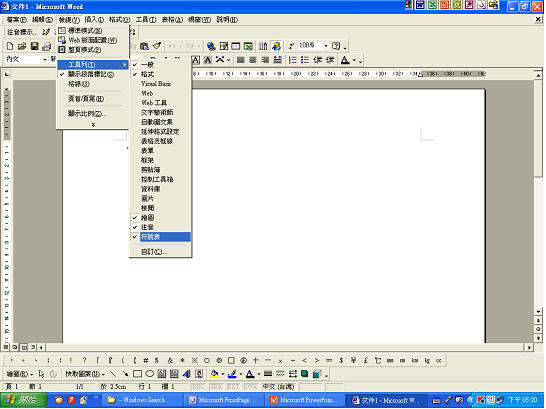
Task: Open Windows Search taskbar button
Action: point(141,400)
